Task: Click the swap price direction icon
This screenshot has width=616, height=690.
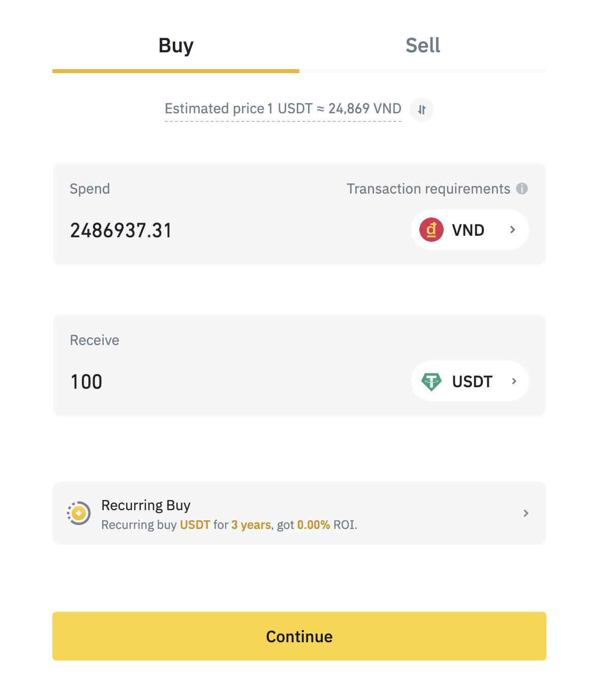Action: (422, 110)
